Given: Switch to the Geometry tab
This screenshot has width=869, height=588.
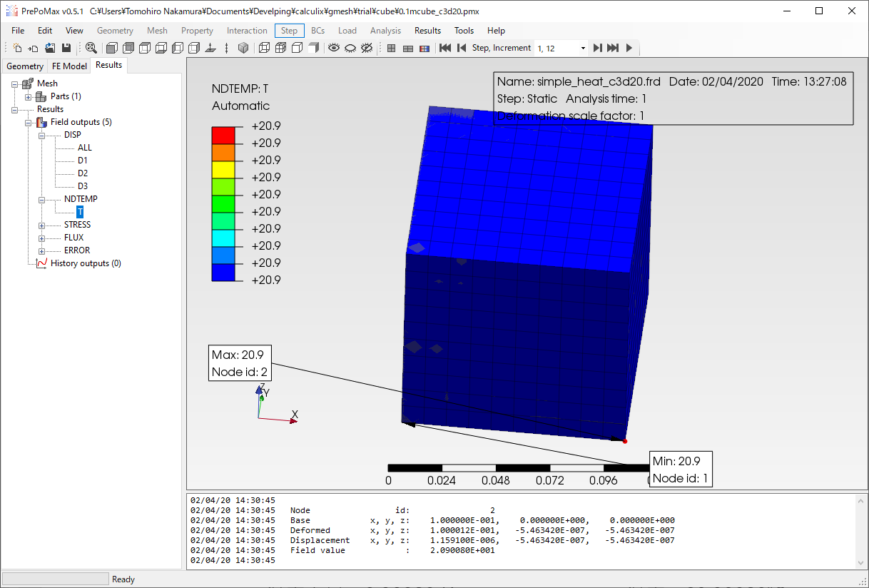Looking at the screenshot, I should 25,66.
